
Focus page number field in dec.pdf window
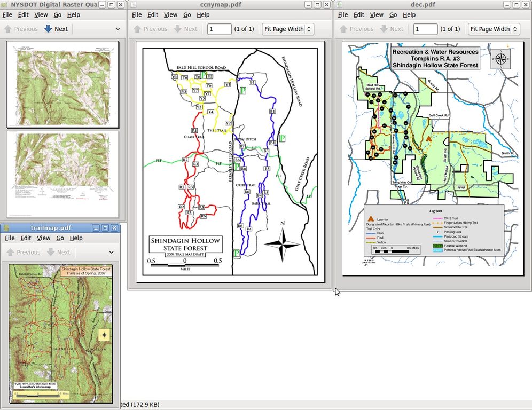tap(425, 29)
